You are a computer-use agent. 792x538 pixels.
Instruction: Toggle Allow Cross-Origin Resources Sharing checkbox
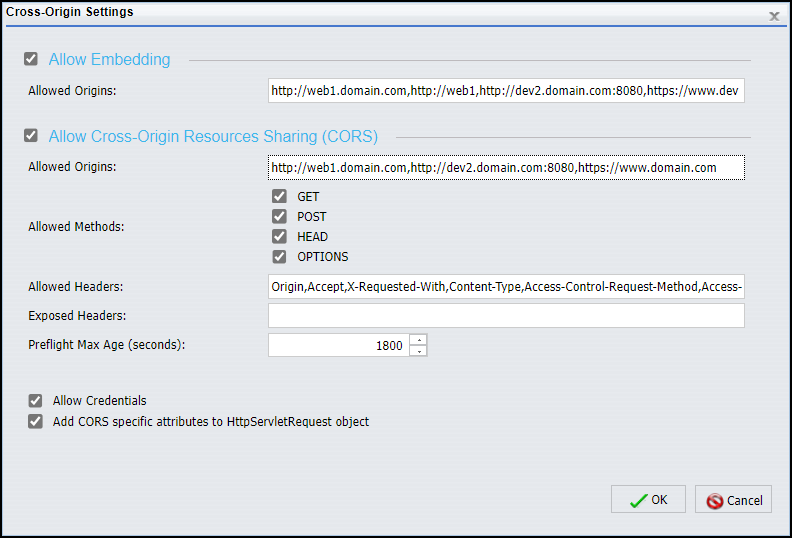(x=32, y=136)
